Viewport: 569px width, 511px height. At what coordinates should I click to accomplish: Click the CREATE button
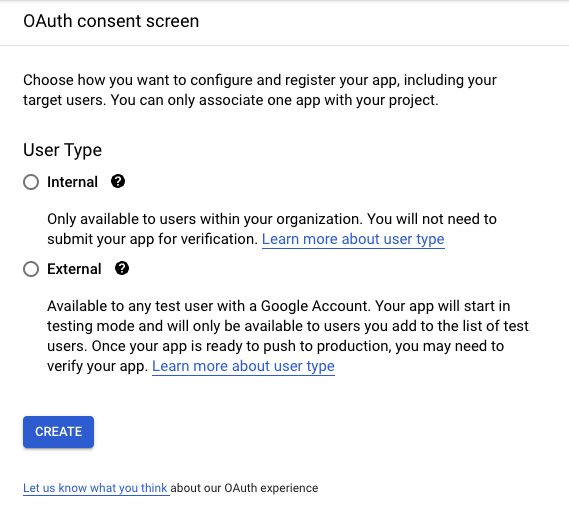[x=58, y=432]
